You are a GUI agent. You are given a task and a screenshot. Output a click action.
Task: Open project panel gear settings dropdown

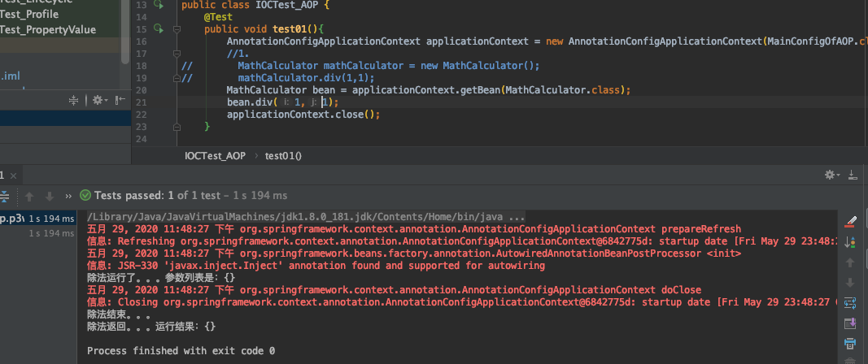(99, 100)
